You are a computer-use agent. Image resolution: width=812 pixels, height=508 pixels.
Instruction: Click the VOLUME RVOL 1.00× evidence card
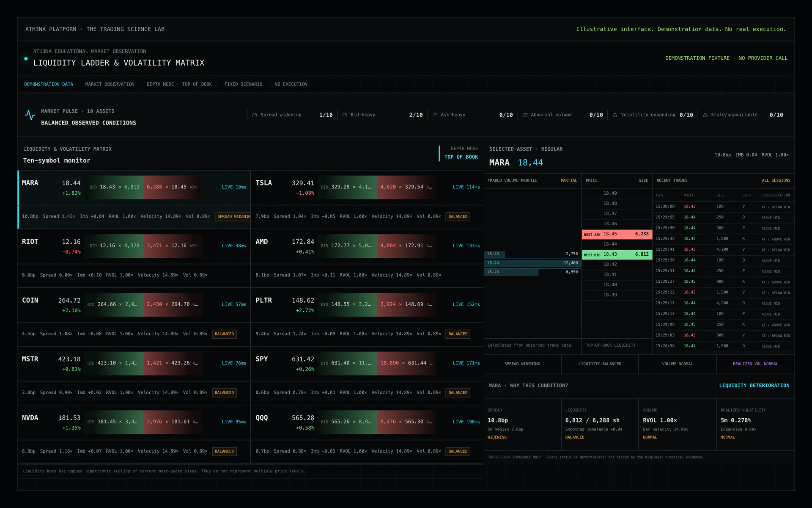[x=678, y=424]
